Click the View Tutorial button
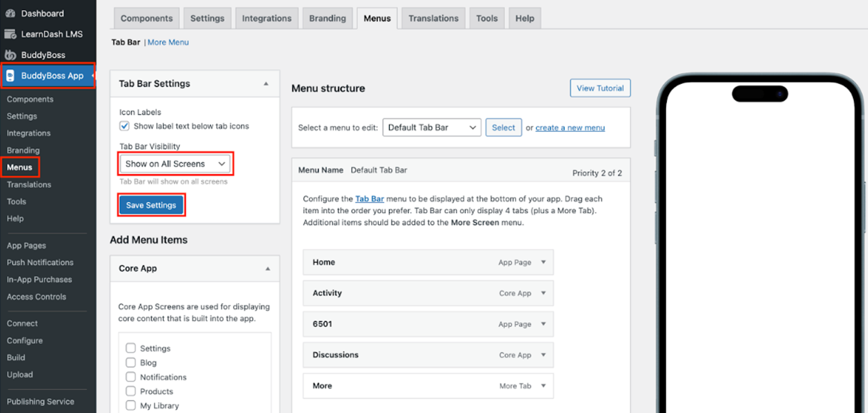This screenshot has height=413, width=868. 600,88
